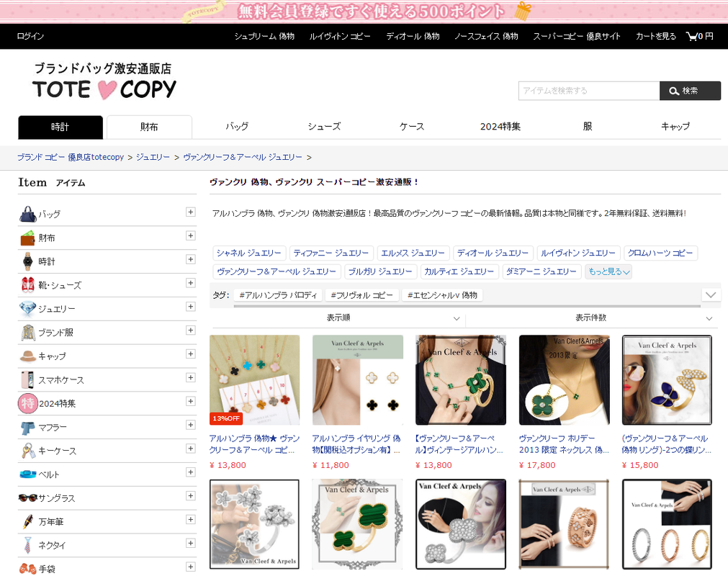Click the diamond icon beside ジュエリー
Viewport: 728px width, 576px height.
tap(28, 309)
